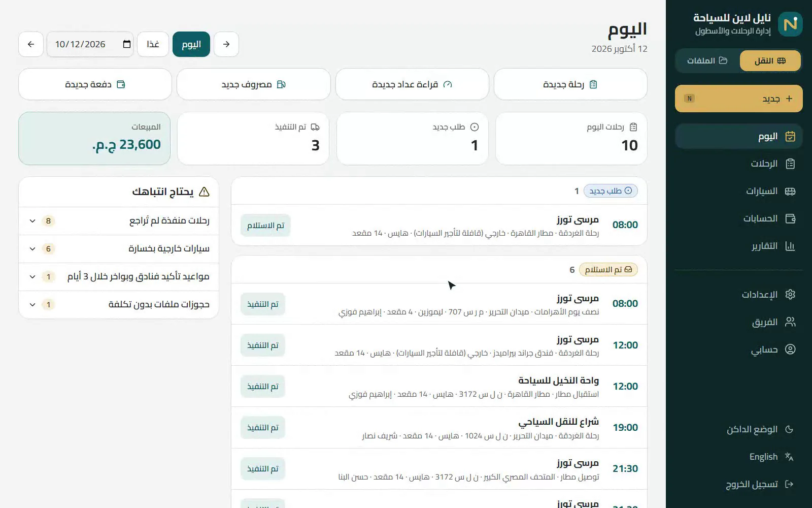Click تم التنفيذ for واحة النخيل 12:00 trip

point(263,387)
